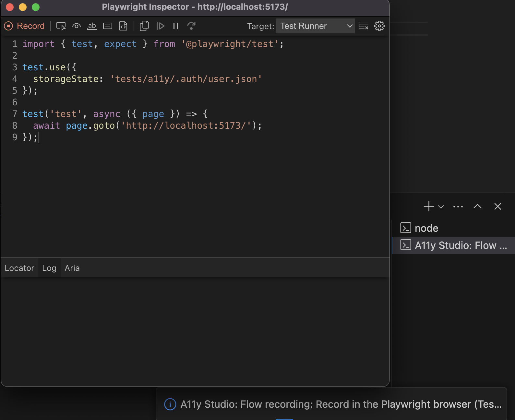The image size is (515, 420).
Task: Select the Assert visibility eye icon
Action: (x=77, y=26)
